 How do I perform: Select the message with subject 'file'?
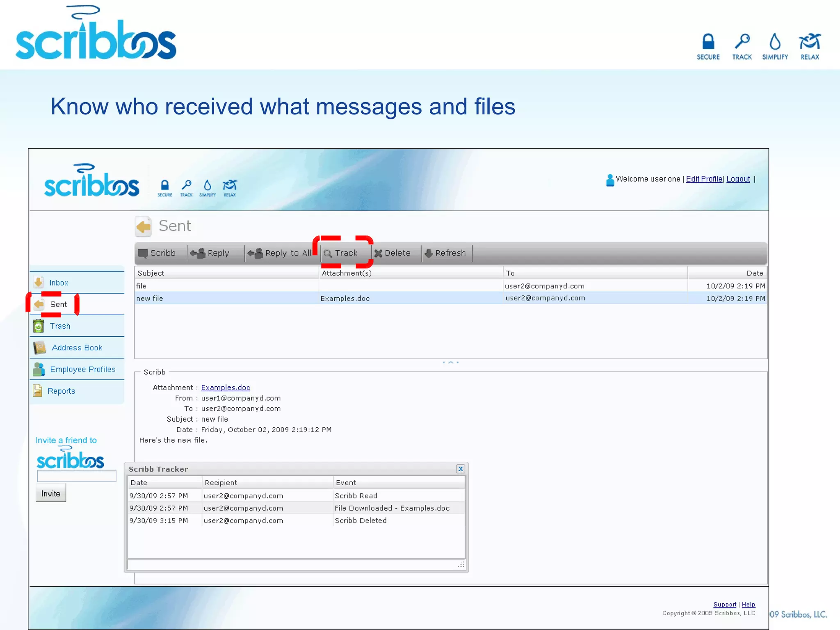451,286
